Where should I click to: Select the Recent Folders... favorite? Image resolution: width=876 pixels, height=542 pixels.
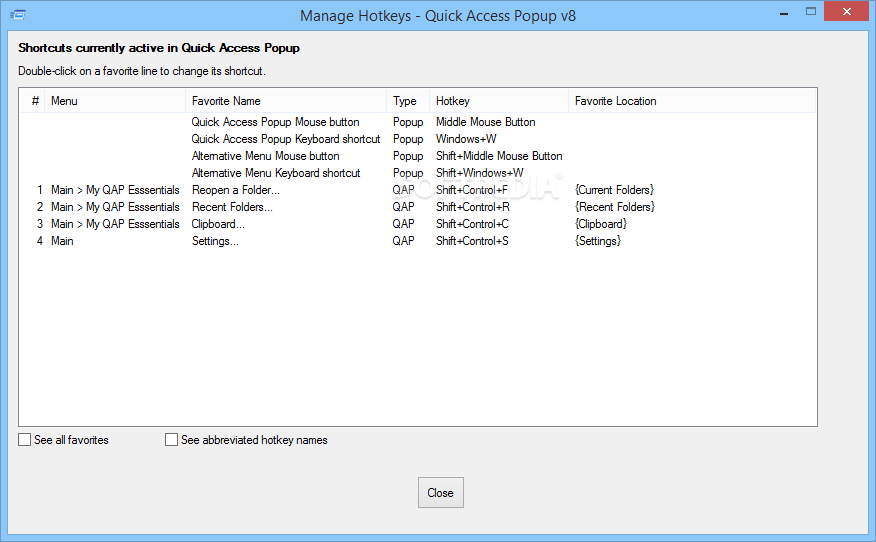(x=232, y=207)
